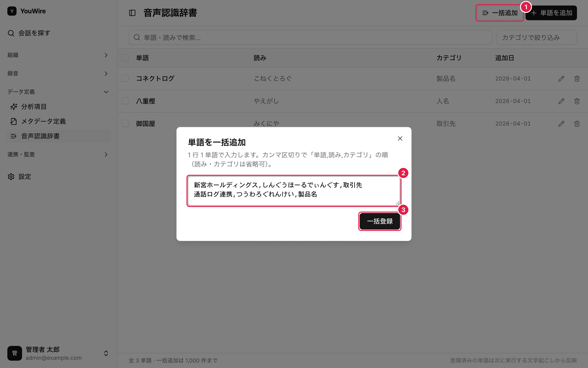The width and height of the screenshot is (588, 368).
Task: Expand the 連携・監査 sidebar section
Action: coord(58,155)
